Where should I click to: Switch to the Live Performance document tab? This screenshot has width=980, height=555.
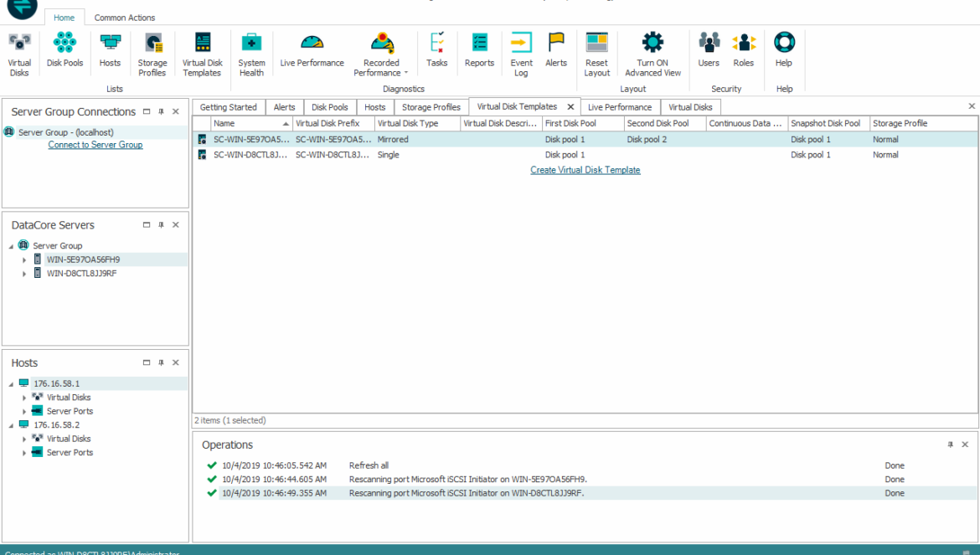tap(620, 107)
